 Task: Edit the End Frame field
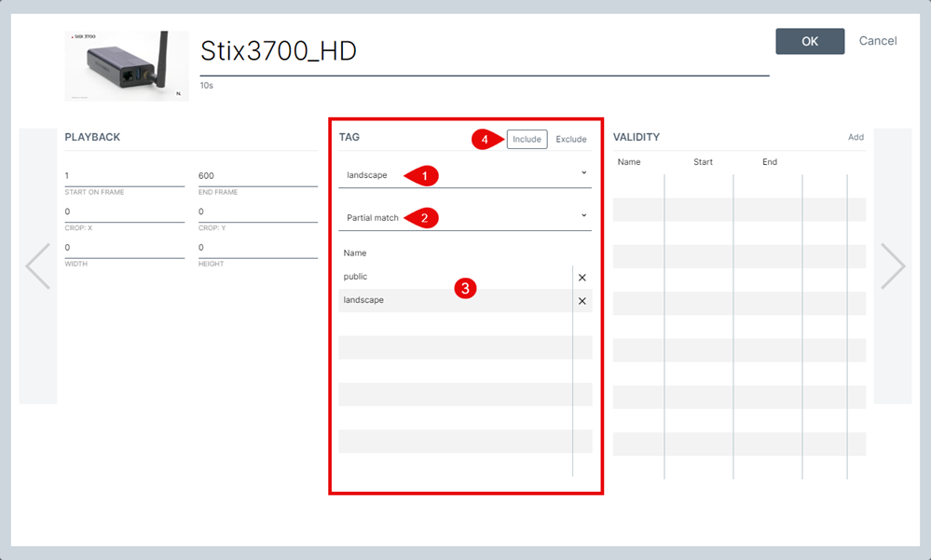(258, 176)
